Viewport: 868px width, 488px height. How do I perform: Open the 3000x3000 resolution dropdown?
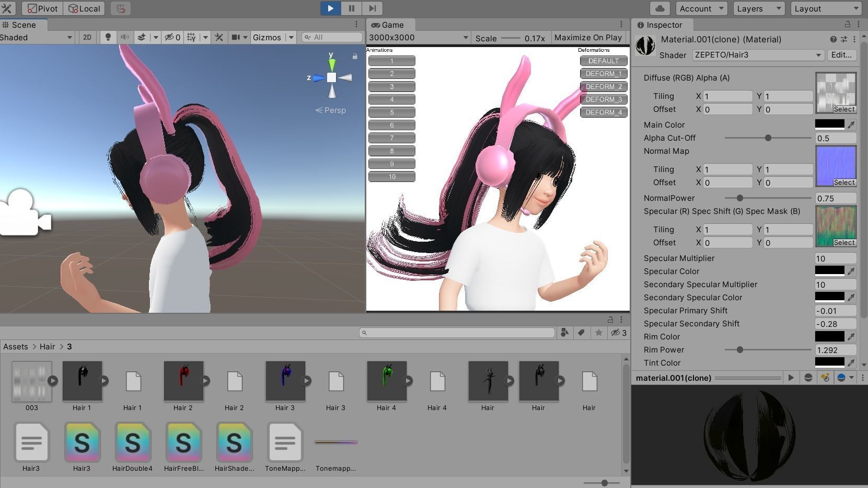(x=418, y=38)
